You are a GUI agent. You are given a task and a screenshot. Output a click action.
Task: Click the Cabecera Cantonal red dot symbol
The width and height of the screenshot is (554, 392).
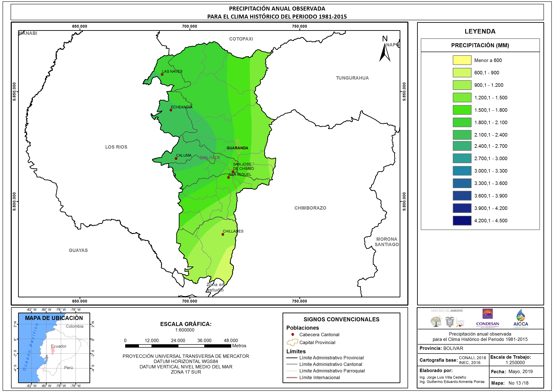pyautogui.click(x=293, y=335)
